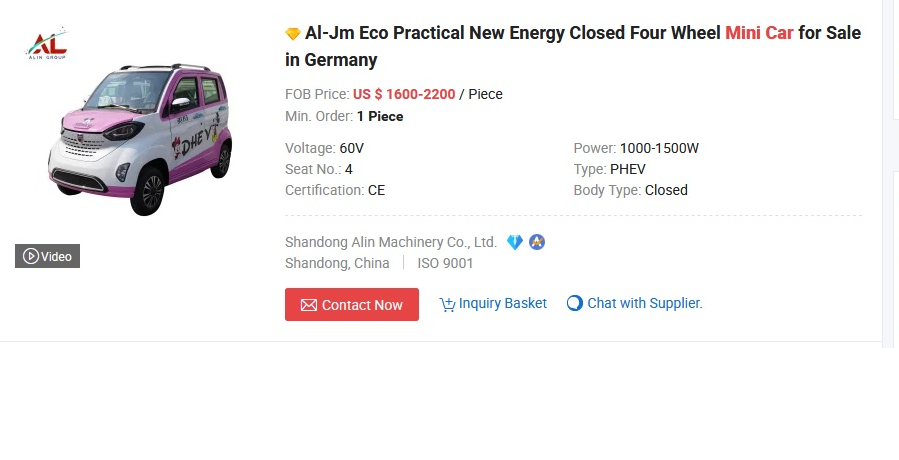The height and width of the screenshot is (460, 899).
Task: Open the pink mini car thumbnail
Action: coord(140,140)
